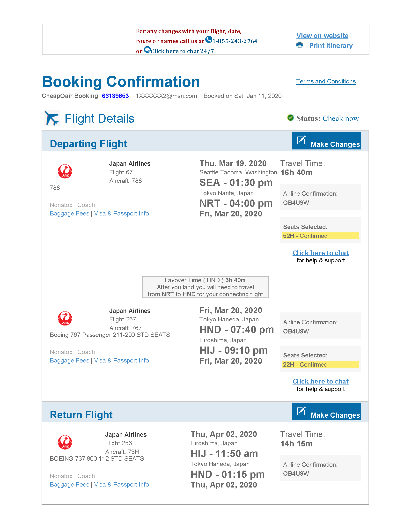Click the chat bubble icon near 24/7 text
The width and height of the screenshot is (411, 532).
pyautogui.click(x=147, y=49)
